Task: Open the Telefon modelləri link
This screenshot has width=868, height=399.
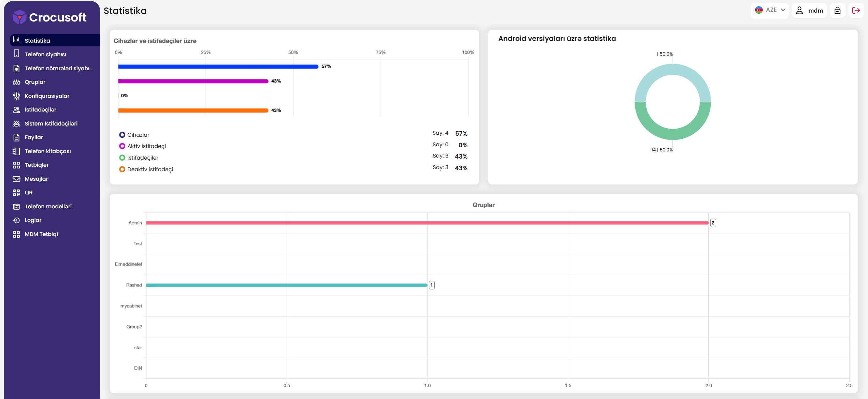Action: tap(48, 207)
